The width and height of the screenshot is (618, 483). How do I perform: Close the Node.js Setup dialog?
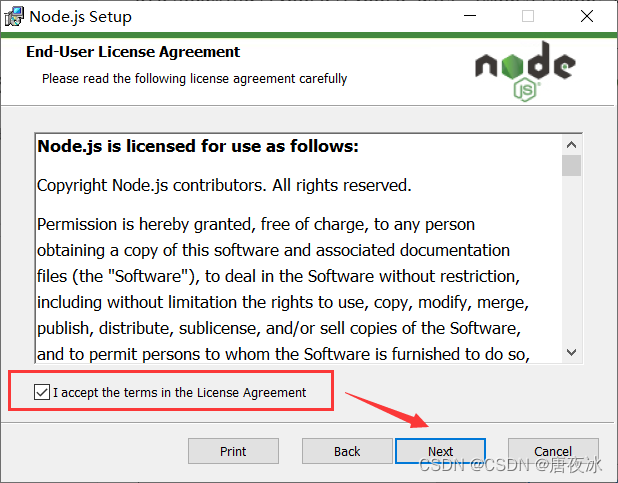click(587, 16)
